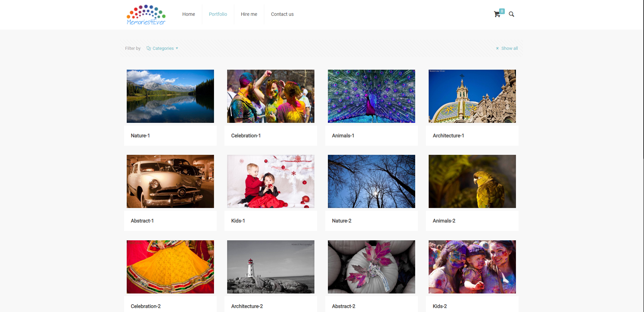Go to the Home menu item
The width and height of the screenshot is (644, 312).
coord(188,14)
